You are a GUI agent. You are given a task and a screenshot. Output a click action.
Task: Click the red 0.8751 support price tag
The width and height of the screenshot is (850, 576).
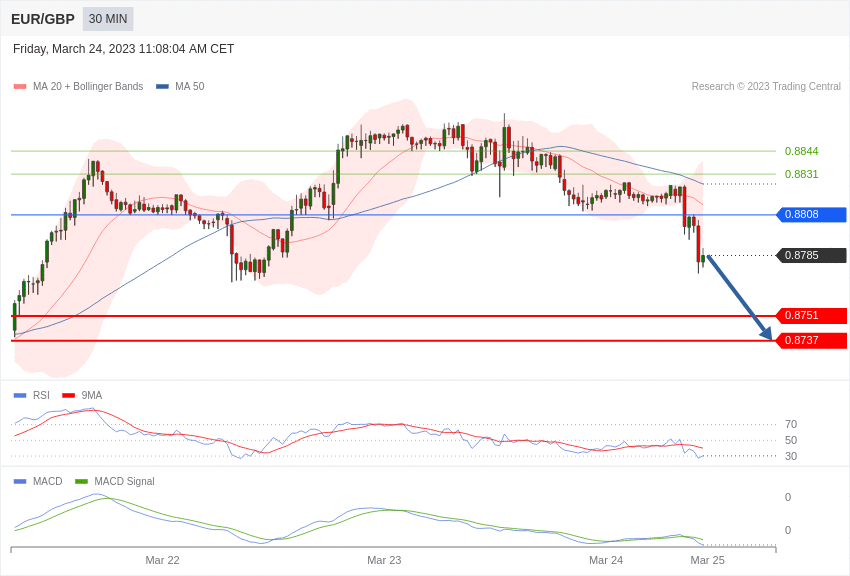(x=812, y=315)
